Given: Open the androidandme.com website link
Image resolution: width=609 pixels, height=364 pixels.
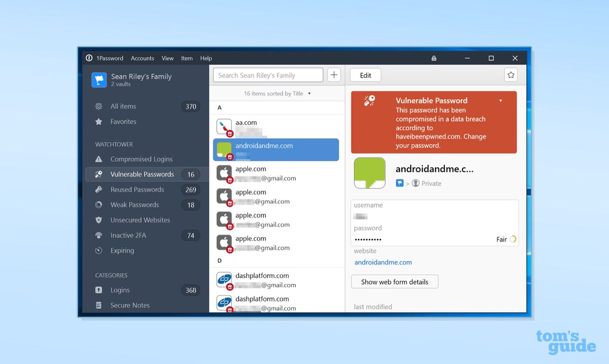Looking at the screenshot, I should [x=383, y=262].
